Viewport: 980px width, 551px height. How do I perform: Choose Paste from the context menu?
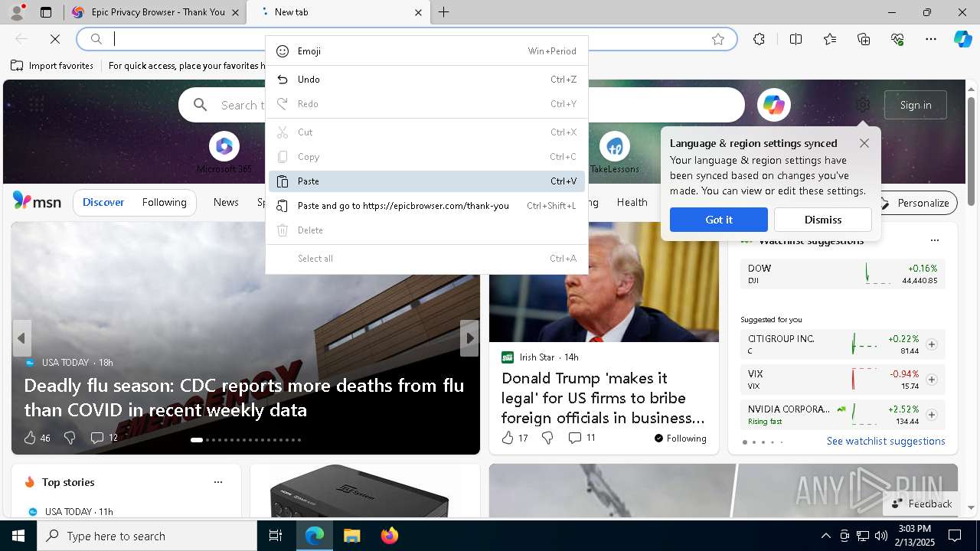(426, 181)
